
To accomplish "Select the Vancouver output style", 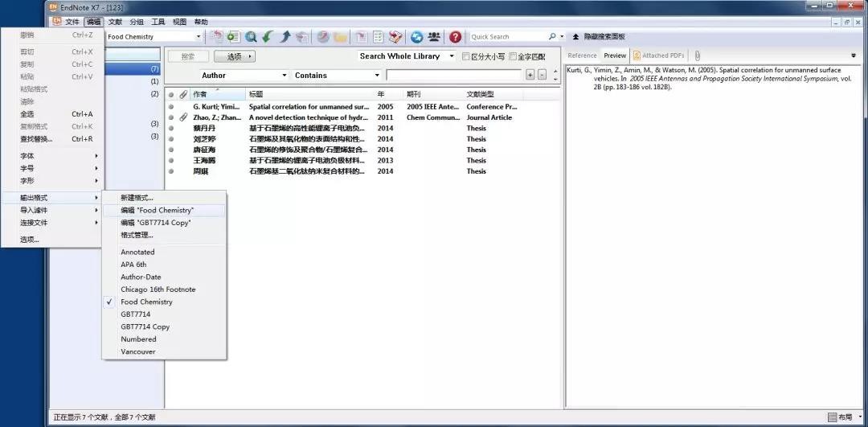I will [165, 351].
